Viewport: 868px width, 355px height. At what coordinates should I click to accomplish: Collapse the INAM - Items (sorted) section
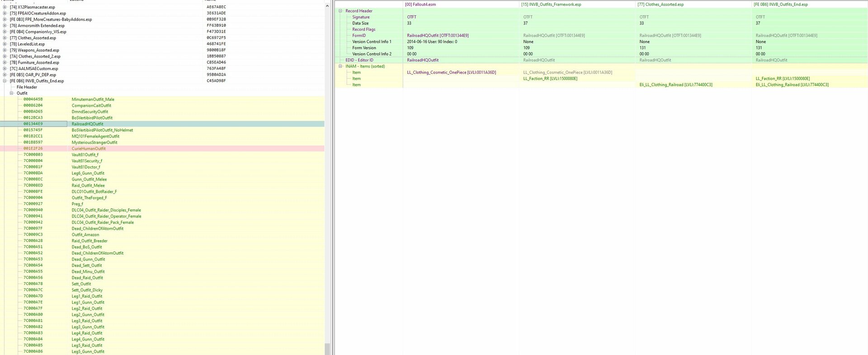coord(340,66)
